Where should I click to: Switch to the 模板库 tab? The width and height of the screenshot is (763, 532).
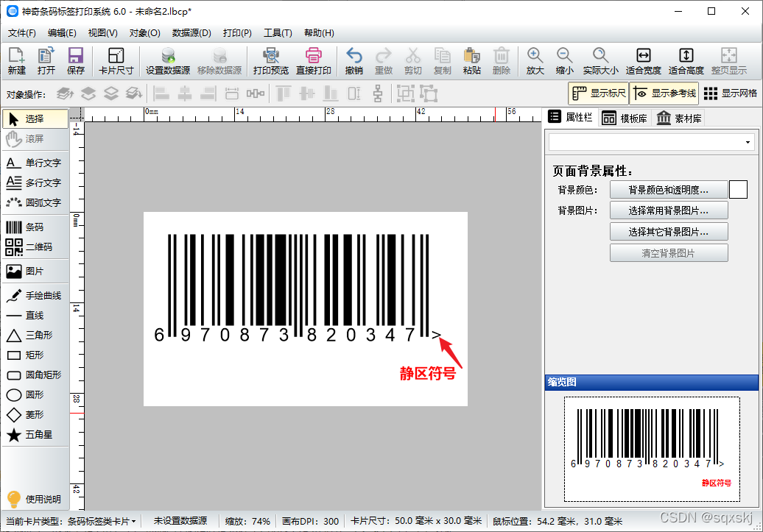625,118
